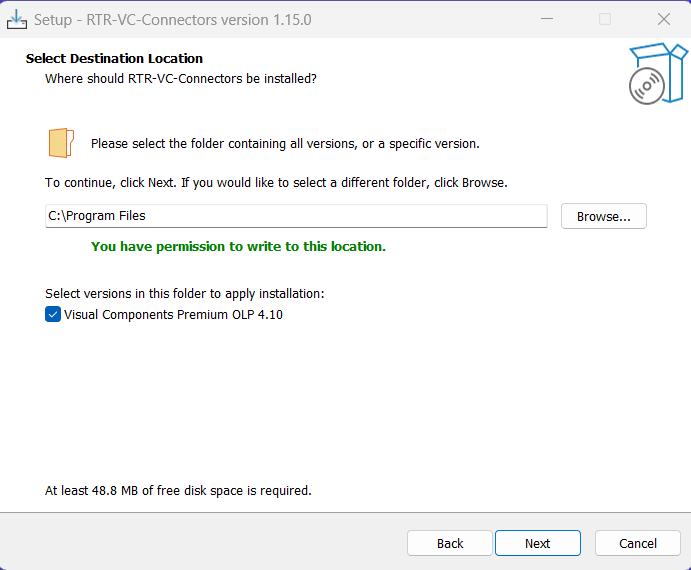Click the green write permission message
This screenshot has height=570, width=691.
coord(238,246)
